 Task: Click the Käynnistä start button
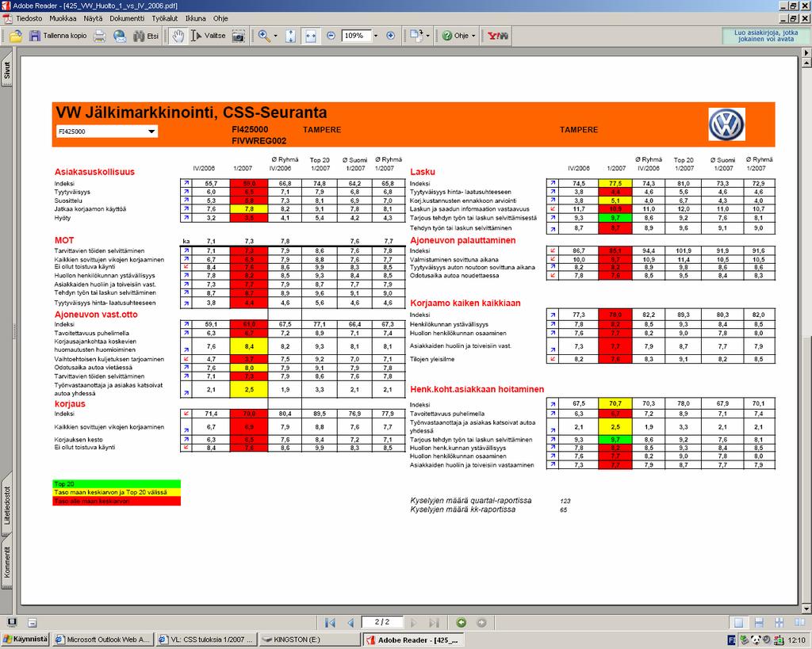click(25, 639)
